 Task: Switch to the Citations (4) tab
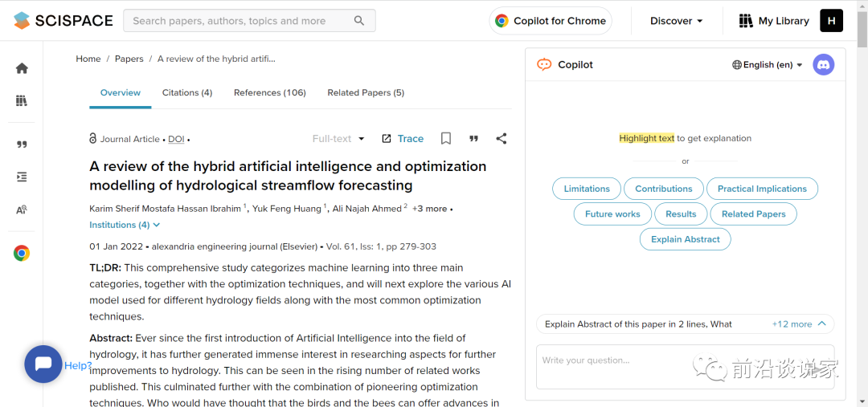click(x=187, y=92)
